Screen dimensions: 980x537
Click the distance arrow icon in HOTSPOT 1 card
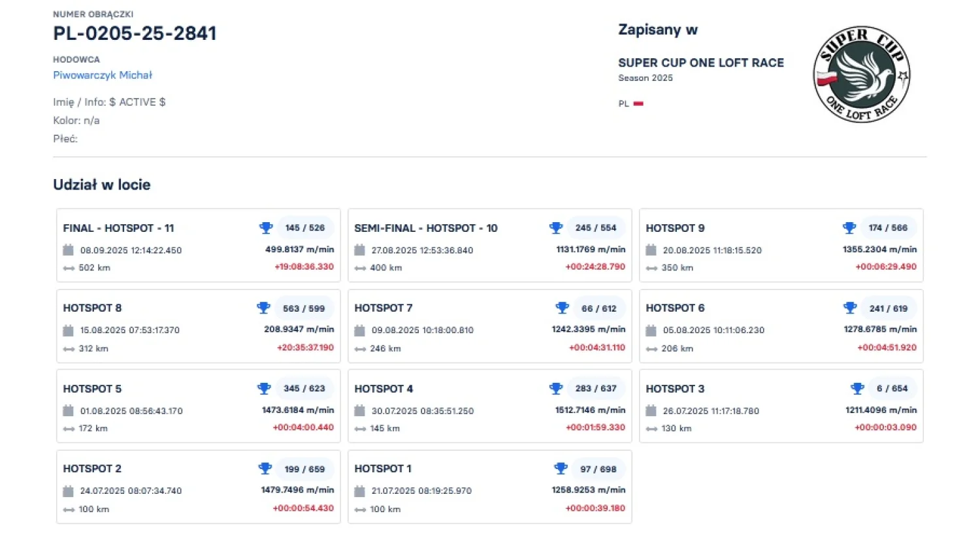point(360,510)
